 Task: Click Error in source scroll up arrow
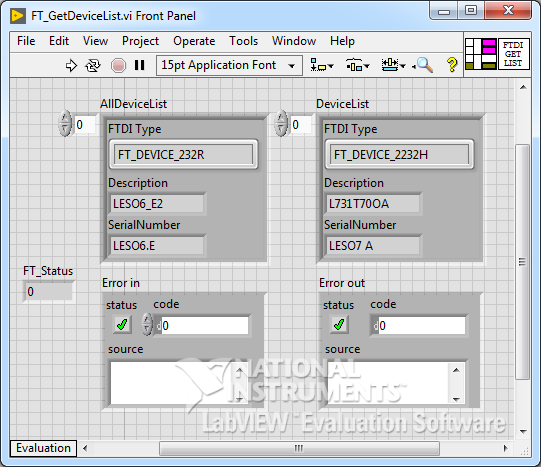point(240,369)
